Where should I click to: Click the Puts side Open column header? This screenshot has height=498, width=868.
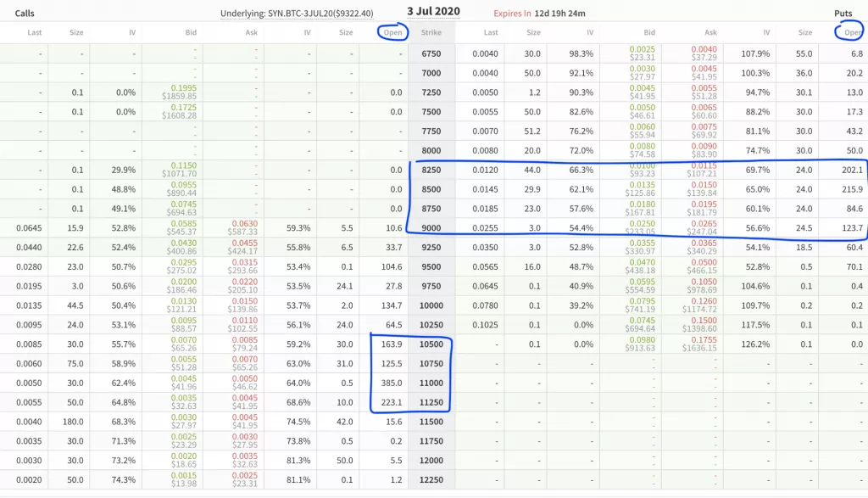pyautogui.click(x=850, y=32)
